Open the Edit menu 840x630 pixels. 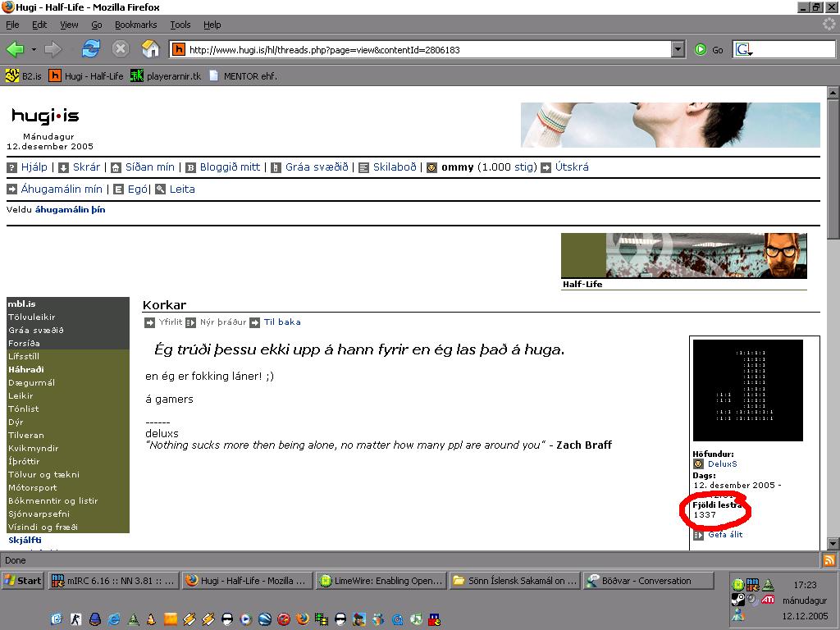[39, 25]
